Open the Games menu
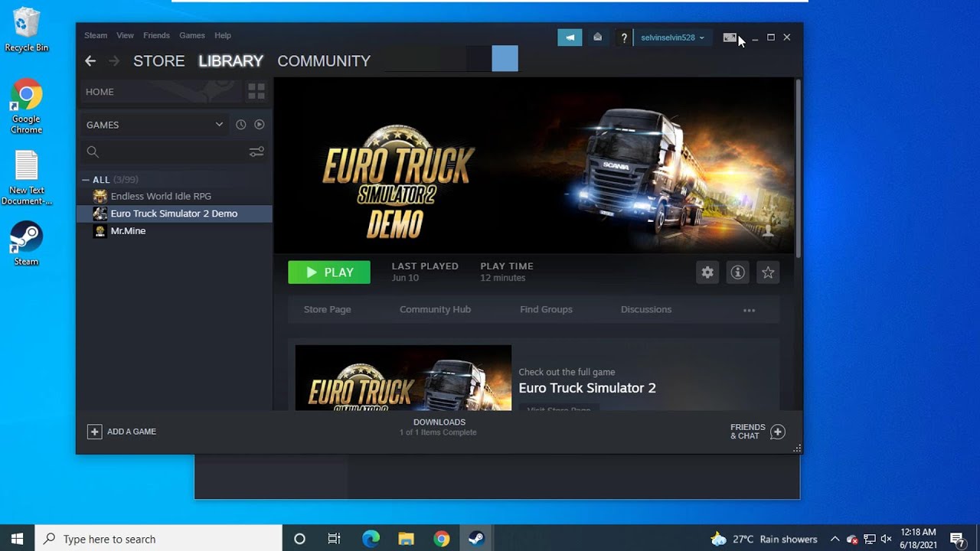The width and height of the screenshot is (980, 551). tap(192, 36)
